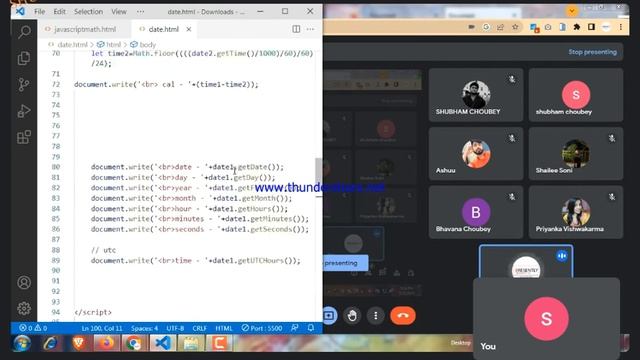Open the Windows Start button
The image size is (640, 360).
point(22,343)
